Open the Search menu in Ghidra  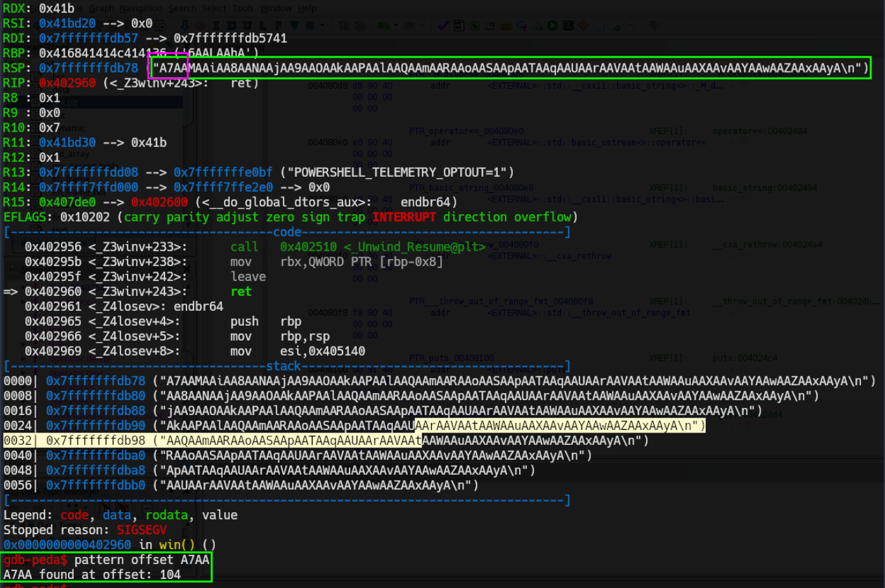pyautogui.click(x=183, y=8)
